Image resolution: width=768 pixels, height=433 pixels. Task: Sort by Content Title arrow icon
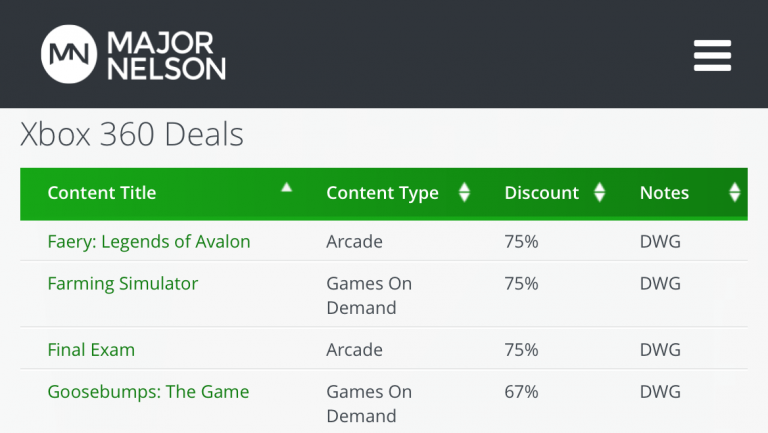287,187
